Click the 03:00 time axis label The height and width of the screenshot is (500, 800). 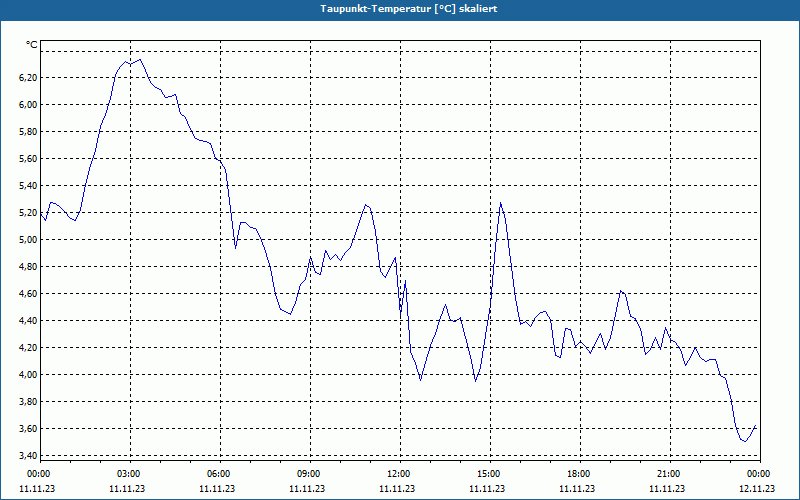[130, 474]
